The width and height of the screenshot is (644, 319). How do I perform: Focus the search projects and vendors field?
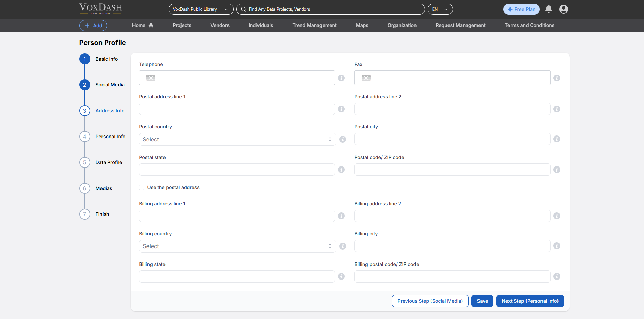pos(331,9)
